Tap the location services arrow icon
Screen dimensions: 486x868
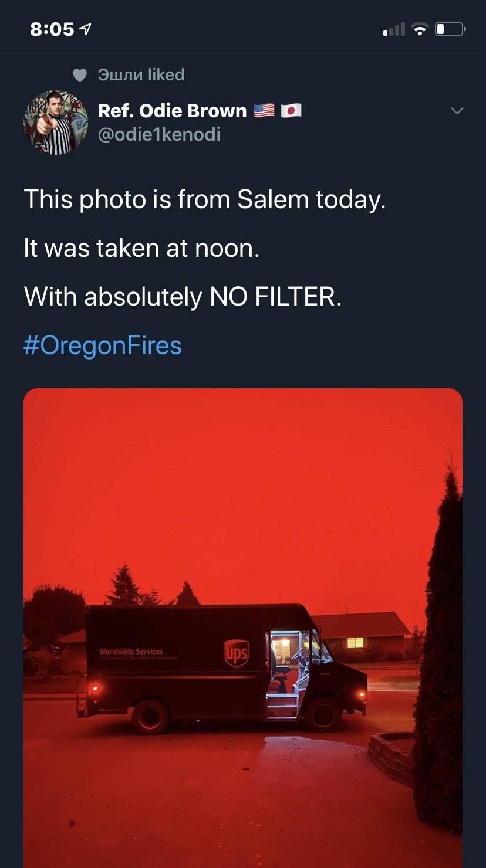click(86, 29)
